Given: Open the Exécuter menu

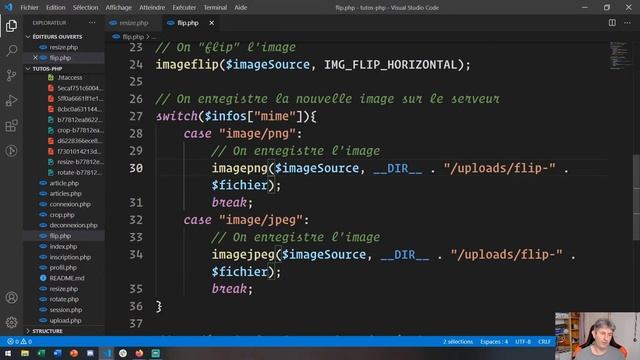Looking at the screenshot, I should point(184,7).
